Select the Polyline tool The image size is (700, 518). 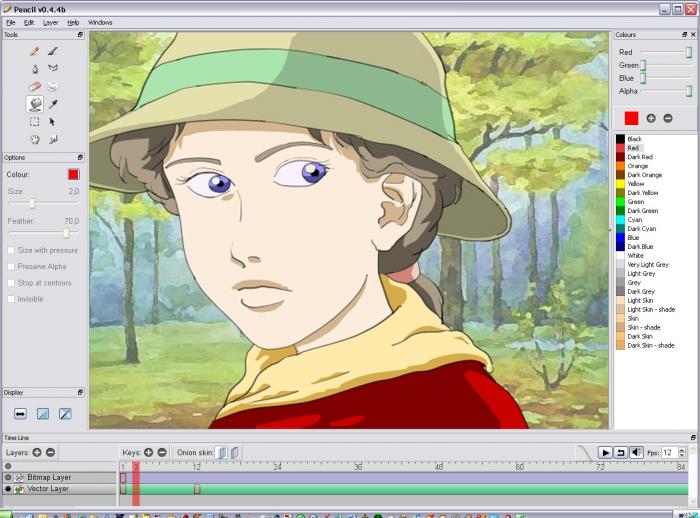pyautogui.click(x=53, y=68)
